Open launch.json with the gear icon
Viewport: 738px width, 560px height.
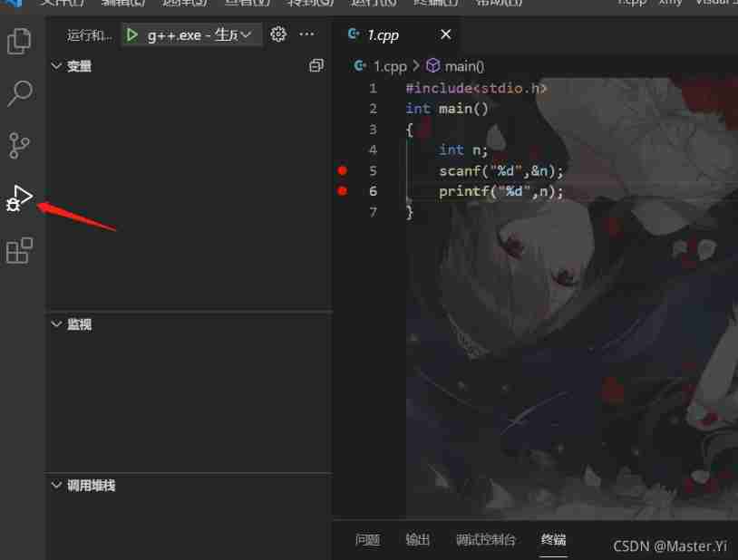277,34
